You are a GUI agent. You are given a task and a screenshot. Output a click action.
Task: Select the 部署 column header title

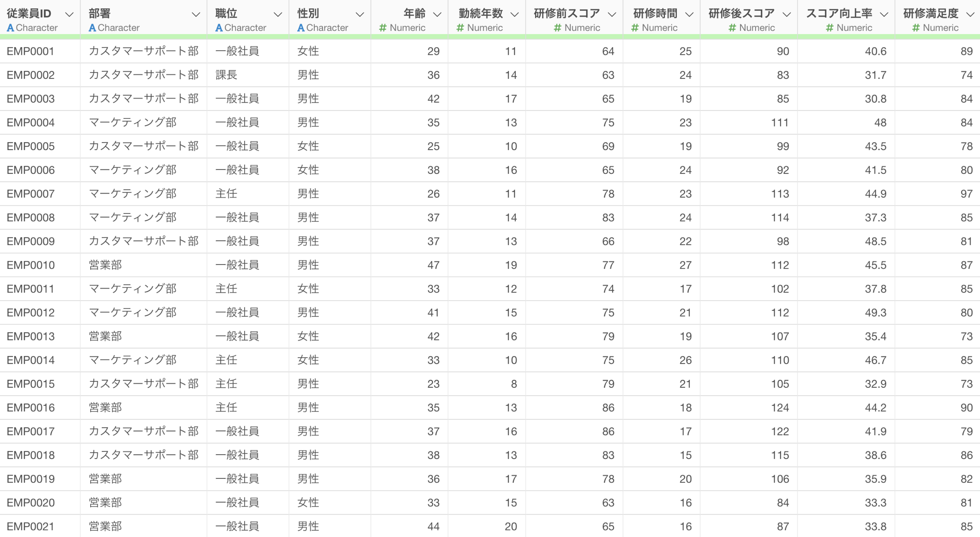[x=100, y=14]
